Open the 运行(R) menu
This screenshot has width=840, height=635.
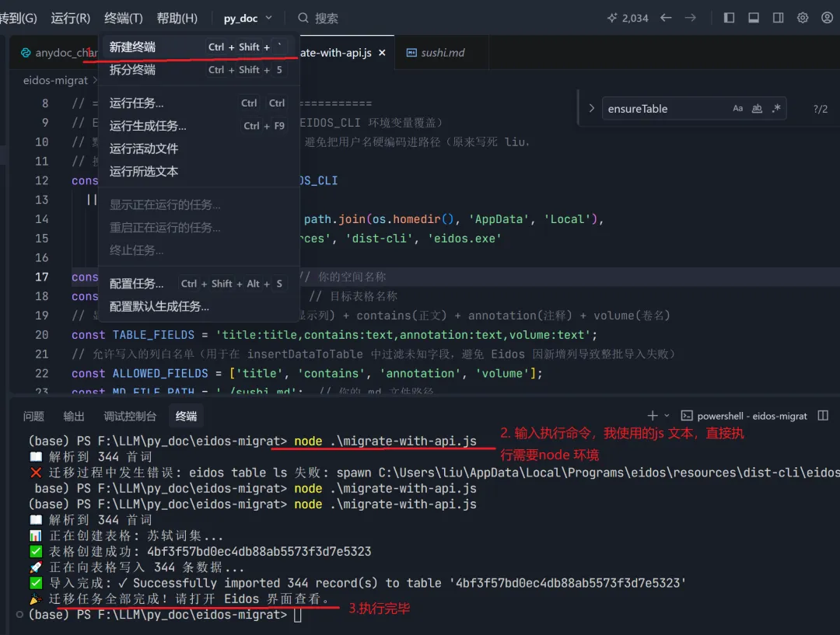(70, 18)
